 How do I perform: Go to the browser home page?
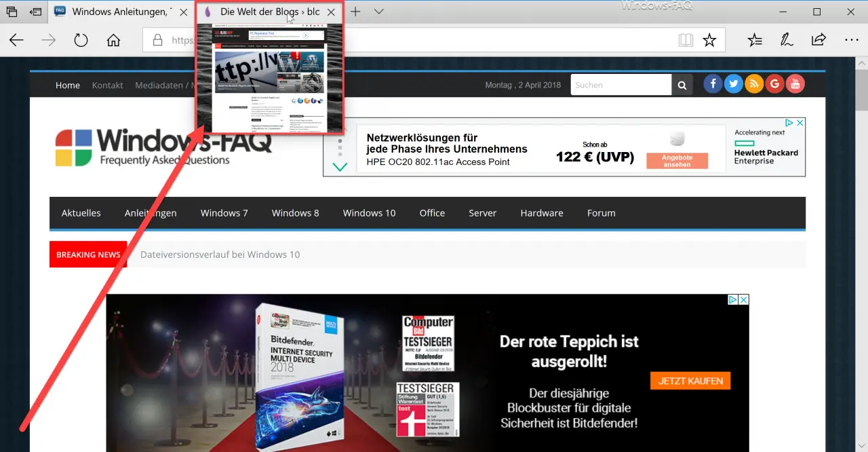113,40
